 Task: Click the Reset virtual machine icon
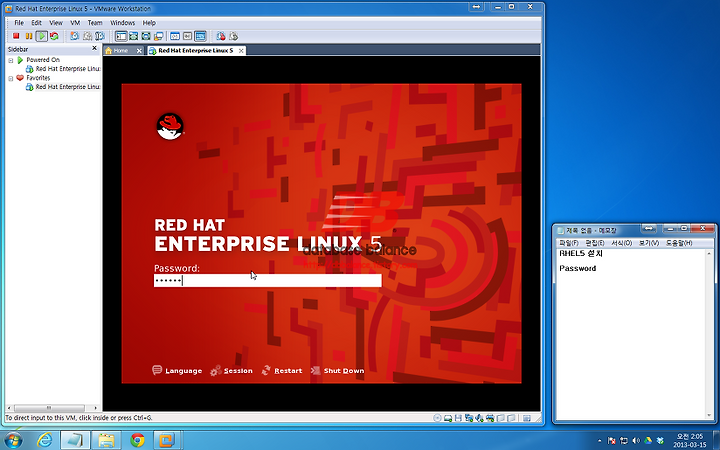[x=54, y=36]
